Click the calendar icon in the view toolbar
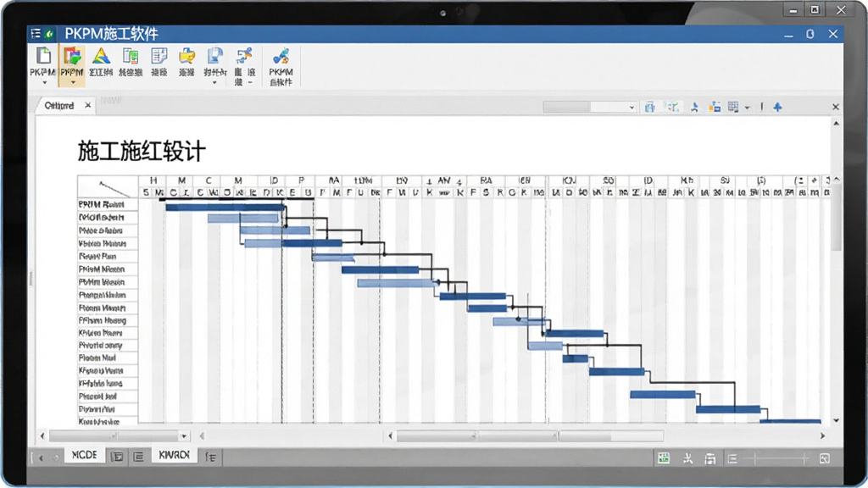 point(650,108)
